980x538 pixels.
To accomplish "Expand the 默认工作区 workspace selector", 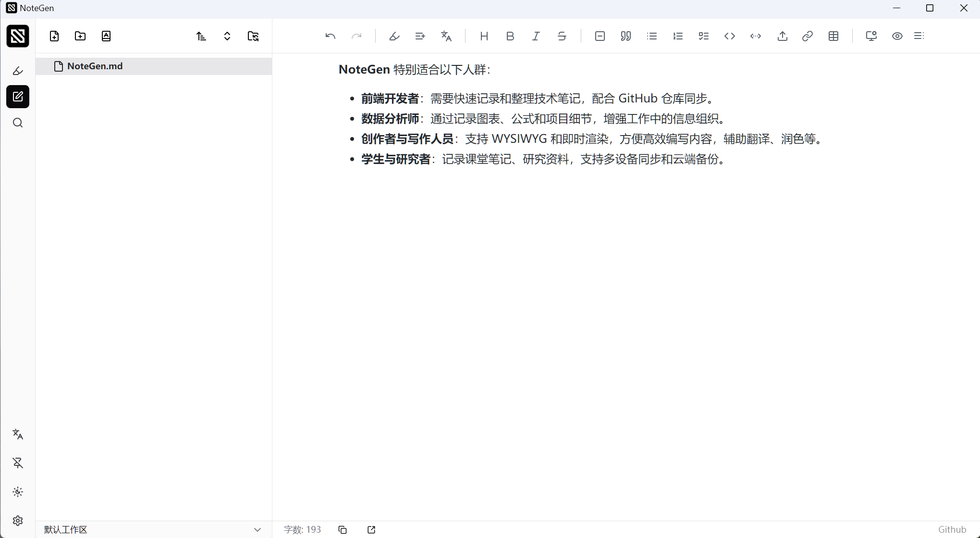I will [x=154, y=529].
